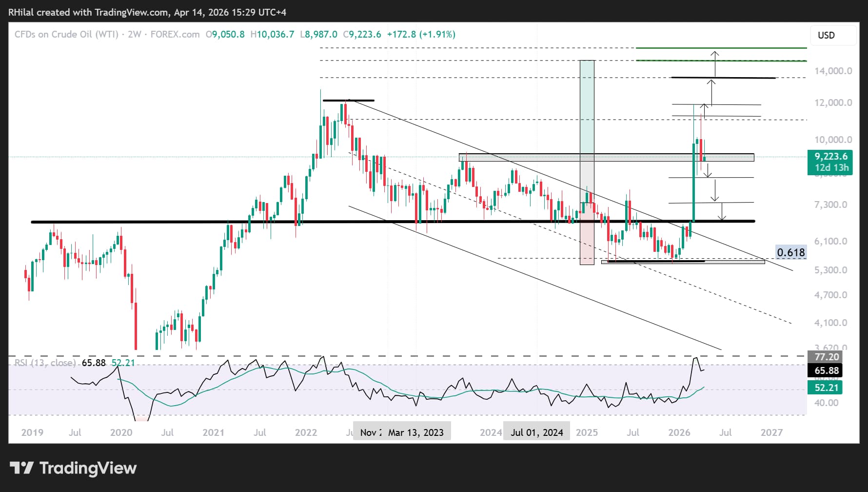Click the high value H10,036.7 in header

(x=272, y=34)
